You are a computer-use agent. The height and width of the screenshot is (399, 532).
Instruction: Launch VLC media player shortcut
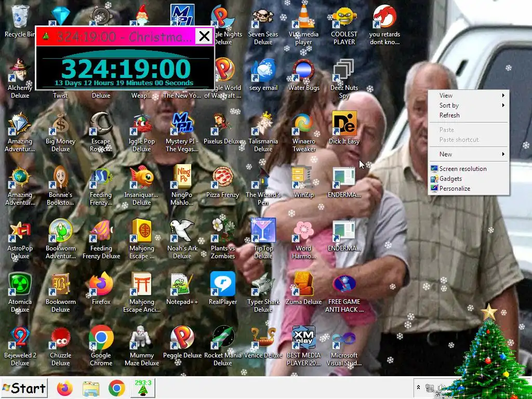coord(303,24)
